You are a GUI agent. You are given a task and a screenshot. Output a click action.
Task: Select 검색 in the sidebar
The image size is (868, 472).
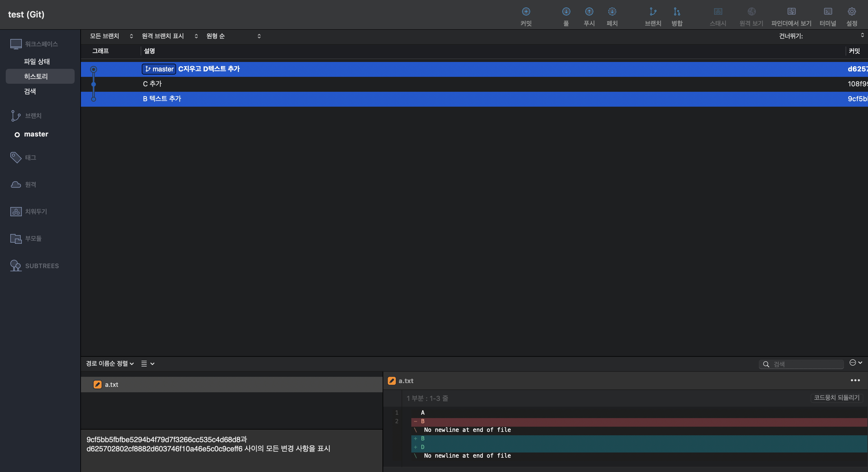point(30,91)
